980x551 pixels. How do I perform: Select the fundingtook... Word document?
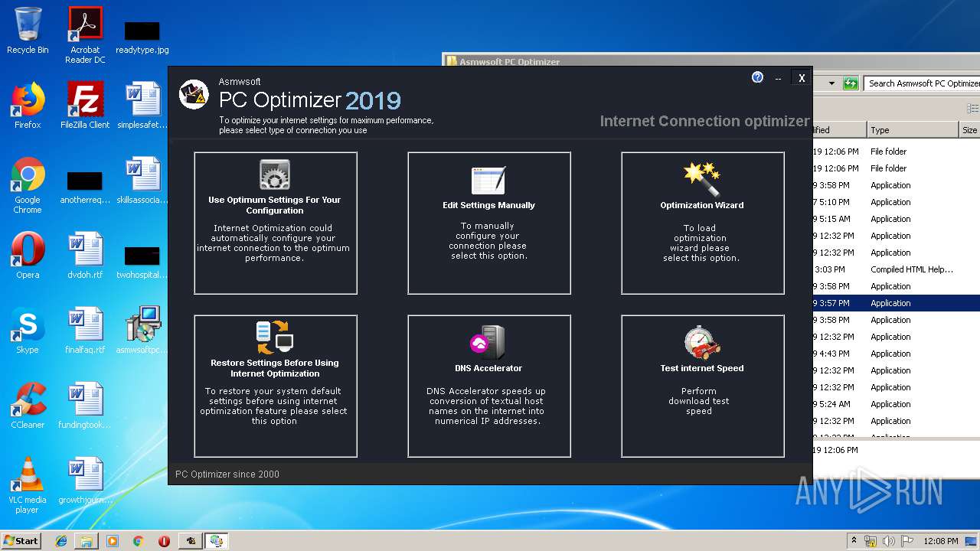85,406
